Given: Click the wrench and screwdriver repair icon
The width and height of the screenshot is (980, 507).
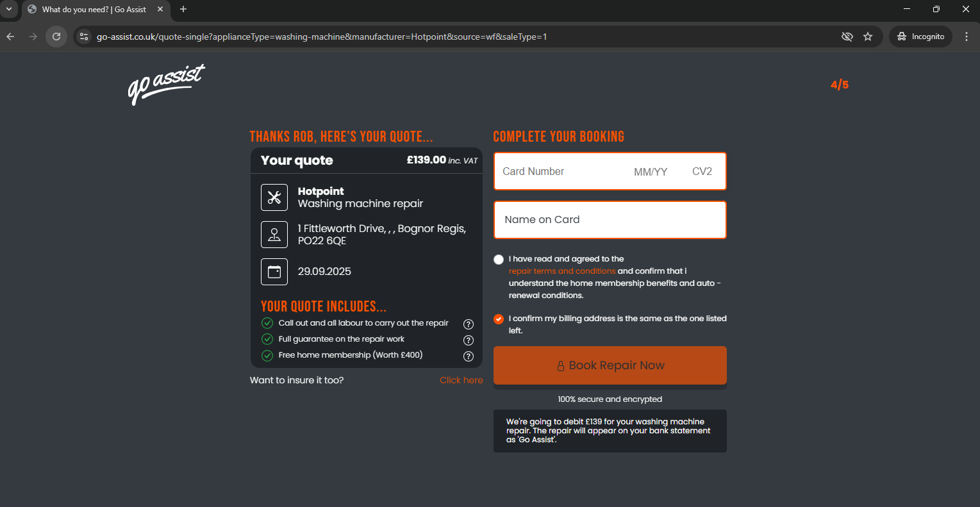Looking at the screenshot, I should click(274, 197).
